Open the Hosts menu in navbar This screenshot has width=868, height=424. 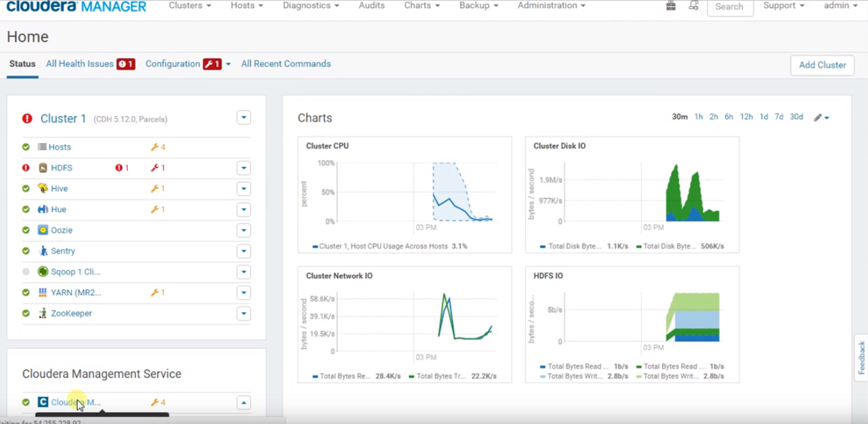247,5
